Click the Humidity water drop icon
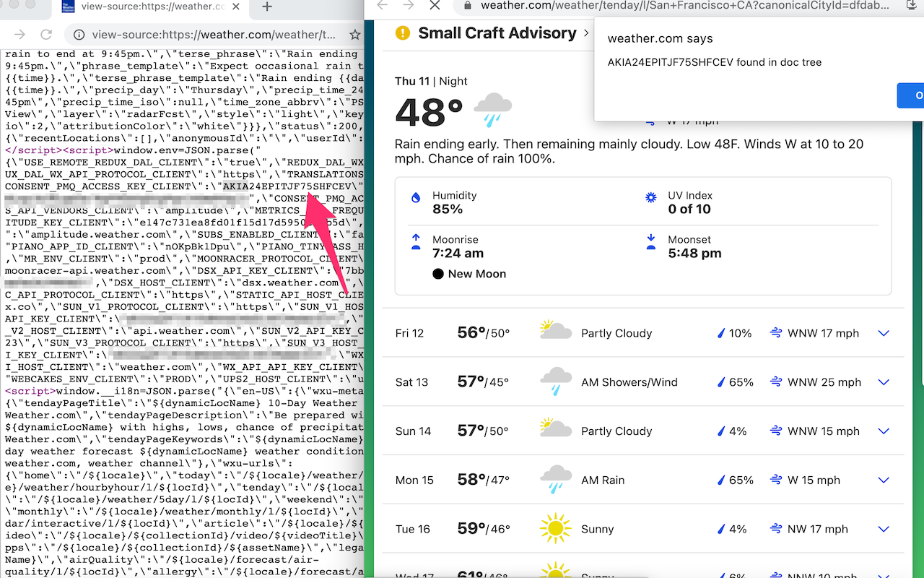Image resolution: width=924 pixels, height=578 pixels. (416, 197)
